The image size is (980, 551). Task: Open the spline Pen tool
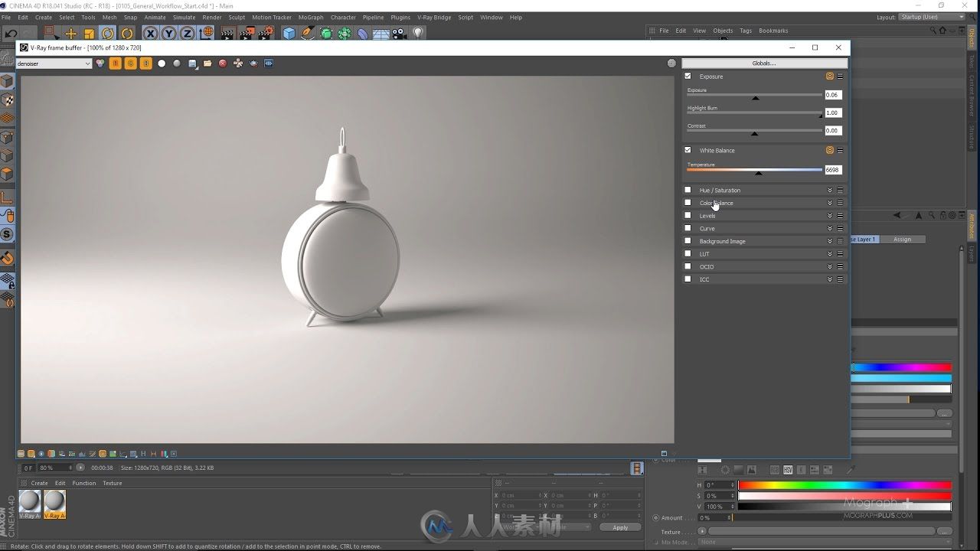click(307, 33)
